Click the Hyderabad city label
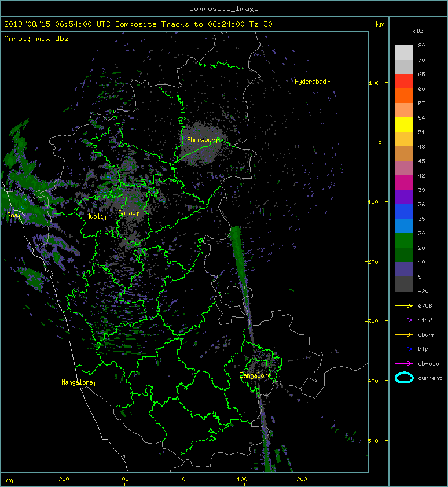Screen dimensions: 448x487 pyautogui.click(x=312, y=82)
